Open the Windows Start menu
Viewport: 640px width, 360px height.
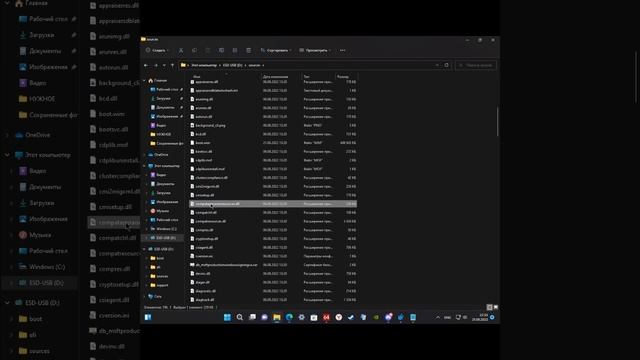(227, 317)
